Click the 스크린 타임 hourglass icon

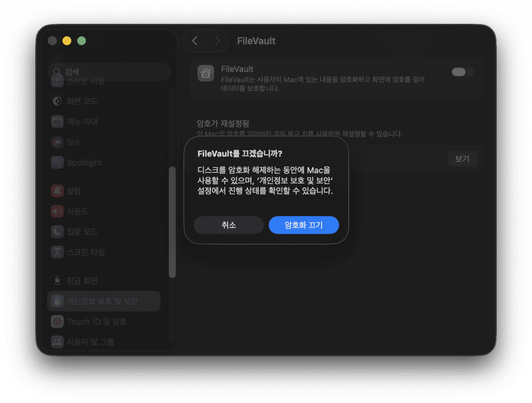(57, 252)
